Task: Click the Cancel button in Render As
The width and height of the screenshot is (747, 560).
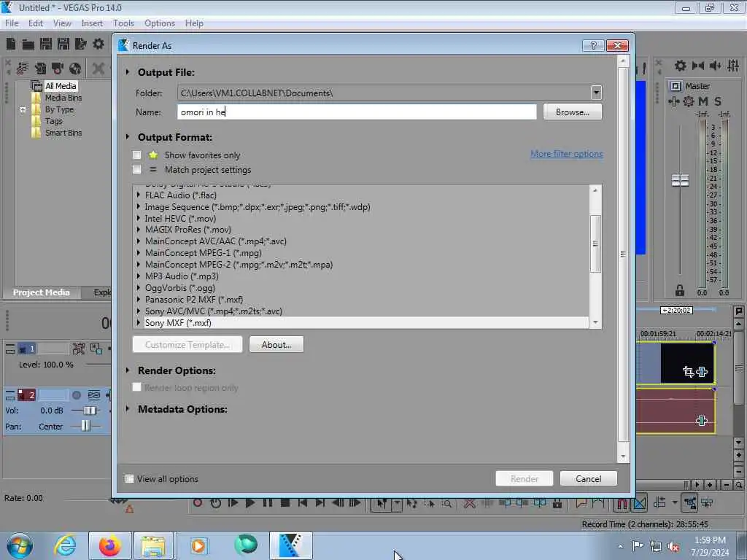Action: click(x=589, y=478)
